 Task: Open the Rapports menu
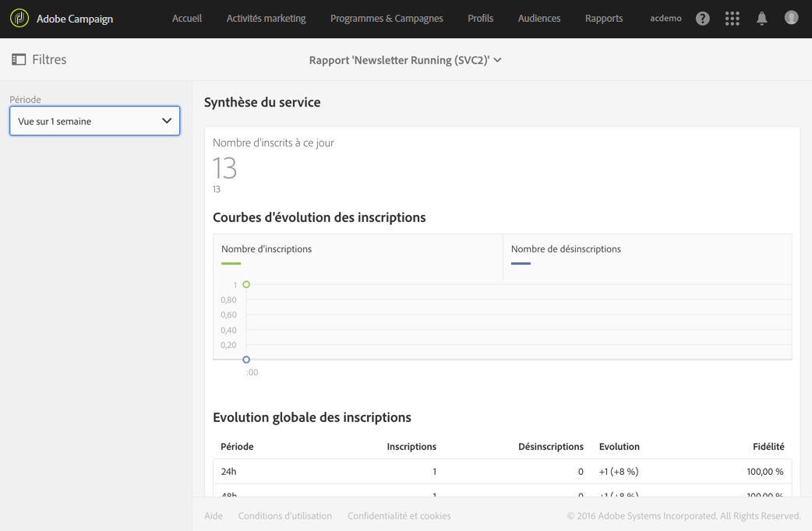(604, 18)
